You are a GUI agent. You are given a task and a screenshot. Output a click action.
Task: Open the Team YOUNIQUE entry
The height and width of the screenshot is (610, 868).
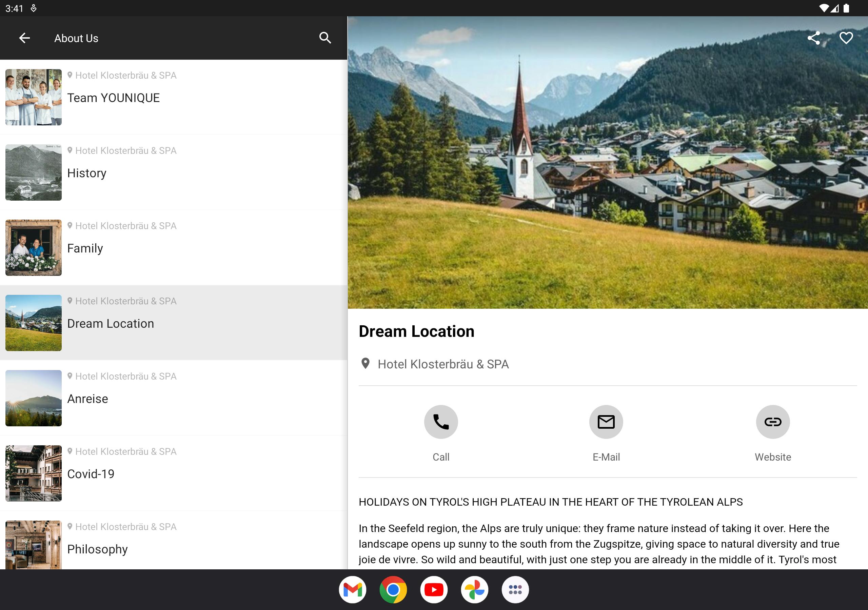tap(174, 97)
